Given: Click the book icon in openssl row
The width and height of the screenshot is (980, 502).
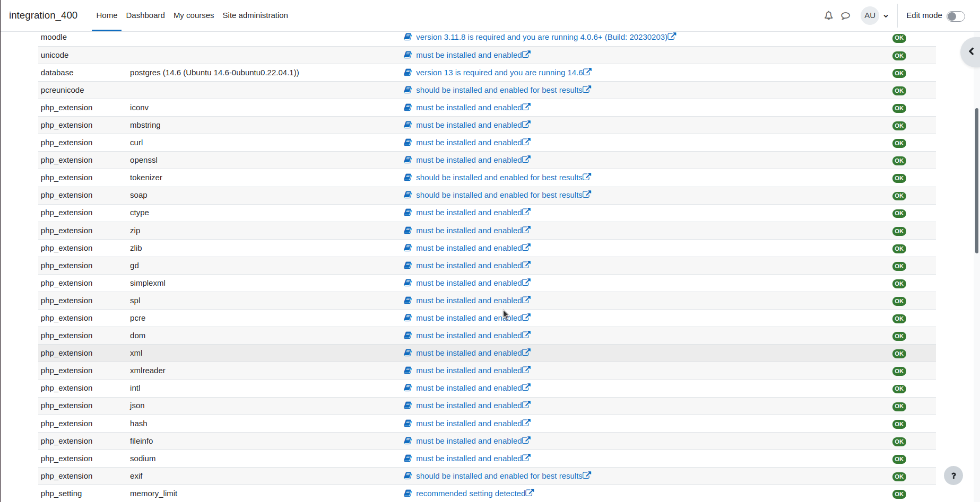Looking at the screenshot, I should pos(407,160).
